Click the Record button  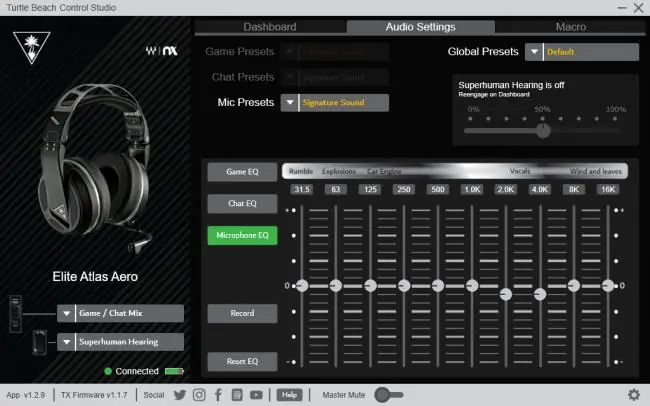(243, 313)
